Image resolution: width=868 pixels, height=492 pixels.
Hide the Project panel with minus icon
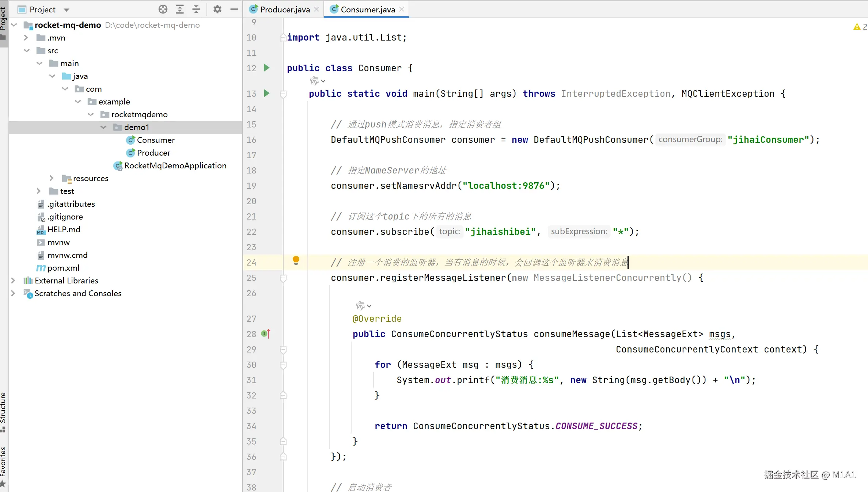234,9
